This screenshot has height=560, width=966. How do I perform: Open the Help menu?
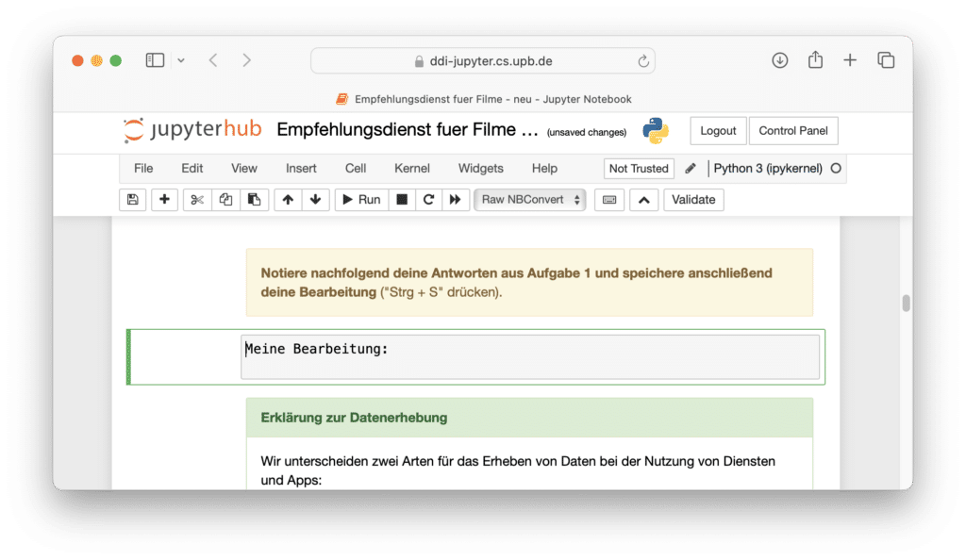[x=544, y=168]
